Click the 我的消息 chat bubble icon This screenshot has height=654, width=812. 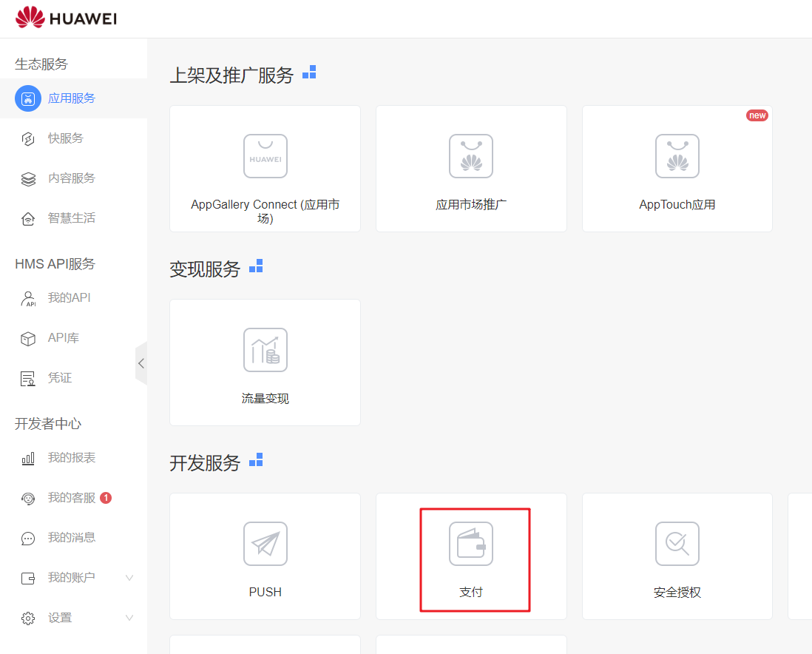[x=28, y=539]
